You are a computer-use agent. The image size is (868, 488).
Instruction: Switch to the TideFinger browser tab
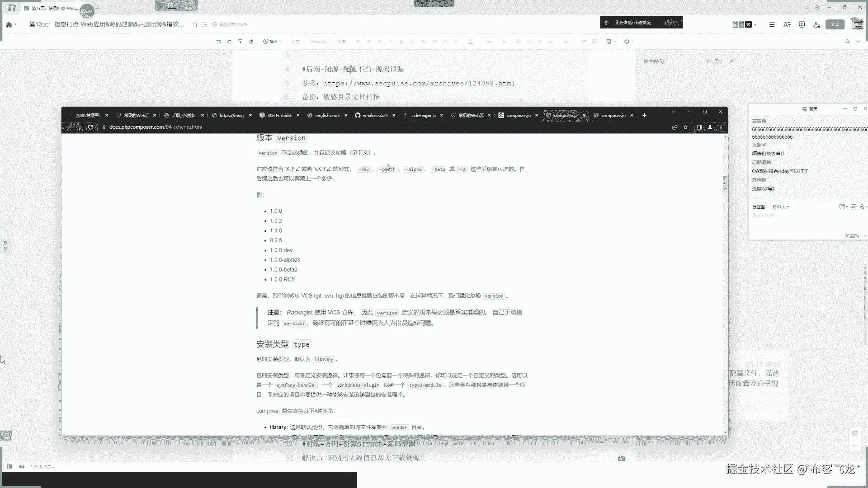click(x=423, y=116)
